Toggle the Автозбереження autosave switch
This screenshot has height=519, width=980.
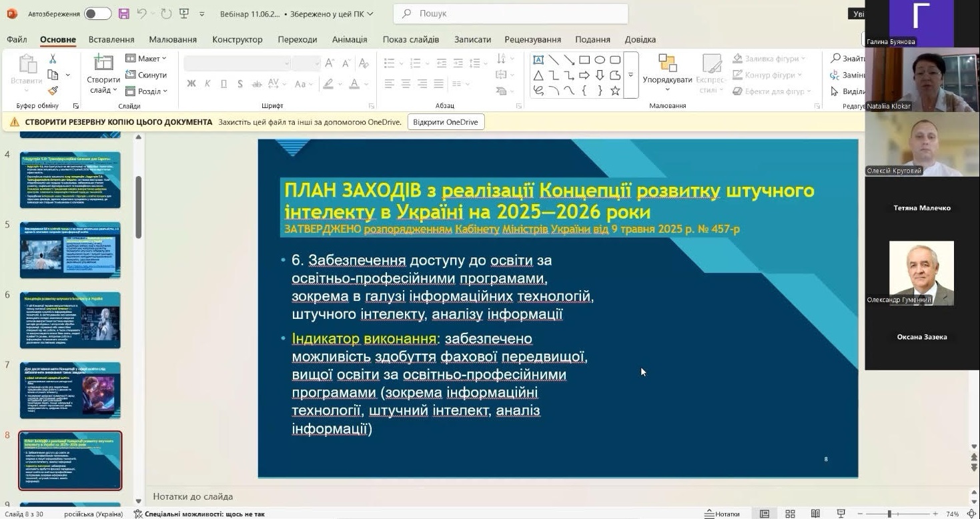98,13
